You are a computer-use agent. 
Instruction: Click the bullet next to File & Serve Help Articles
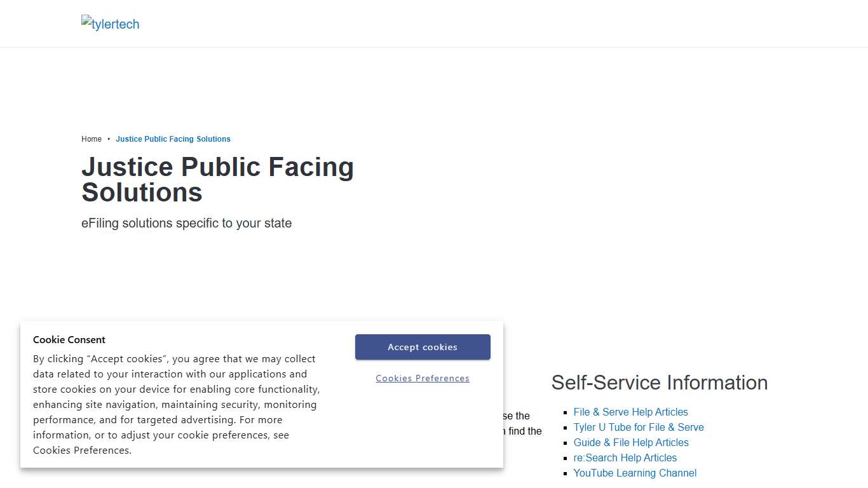565,412
